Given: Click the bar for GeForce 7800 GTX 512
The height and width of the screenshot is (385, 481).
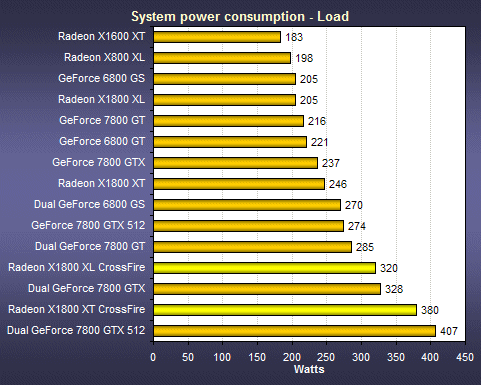Looking at the screenshot, I should [249, 226].
